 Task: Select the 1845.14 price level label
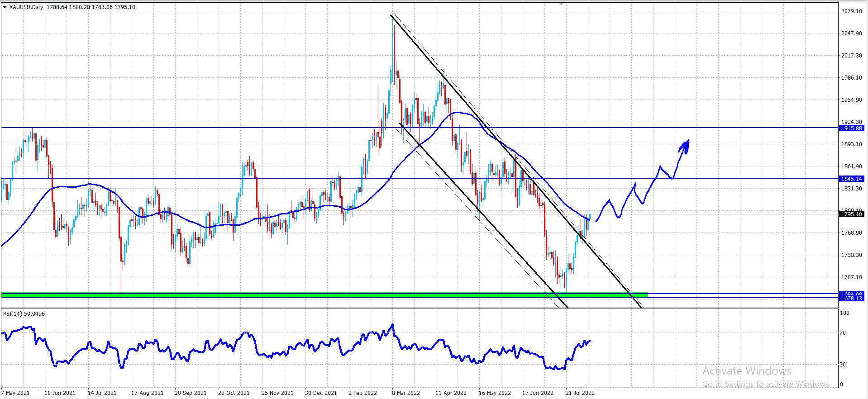(851, 179)
